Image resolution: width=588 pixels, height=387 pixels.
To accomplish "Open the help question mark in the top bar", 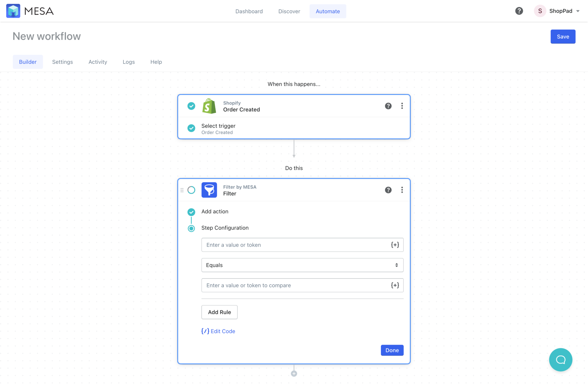I will coord(519,11).
